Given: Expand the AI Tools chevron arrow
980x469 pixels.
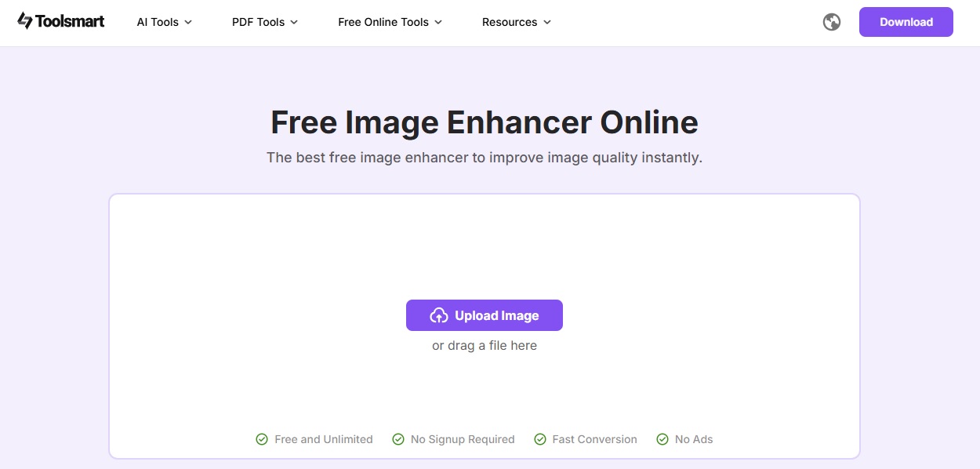Looking at the screenshot, I should 188,22.
